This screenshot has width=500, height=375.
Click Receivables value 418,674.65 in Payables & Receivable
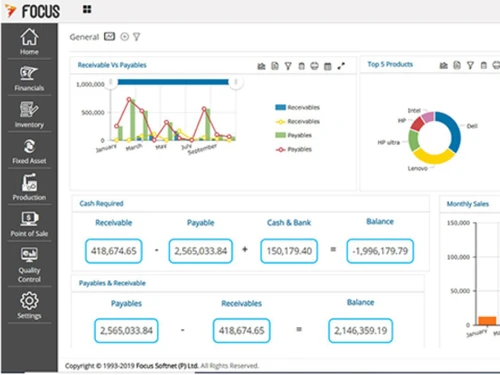point(241,331)
